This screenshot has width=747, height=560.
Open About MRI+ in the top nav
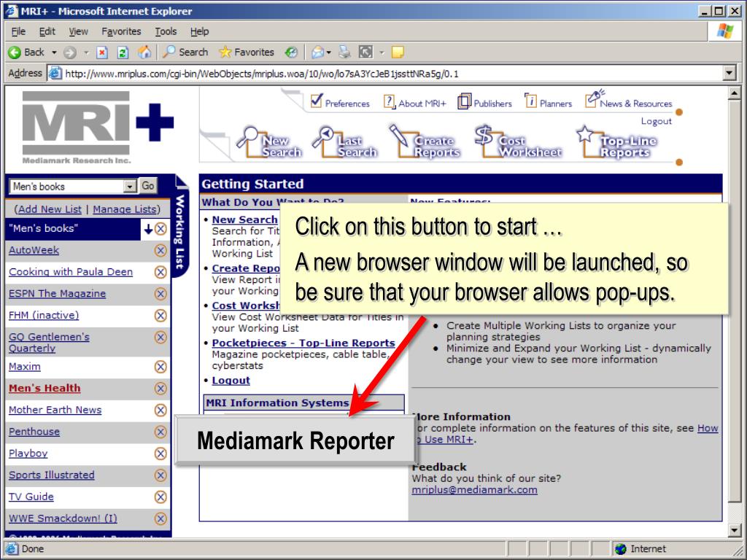pos(415,102)
